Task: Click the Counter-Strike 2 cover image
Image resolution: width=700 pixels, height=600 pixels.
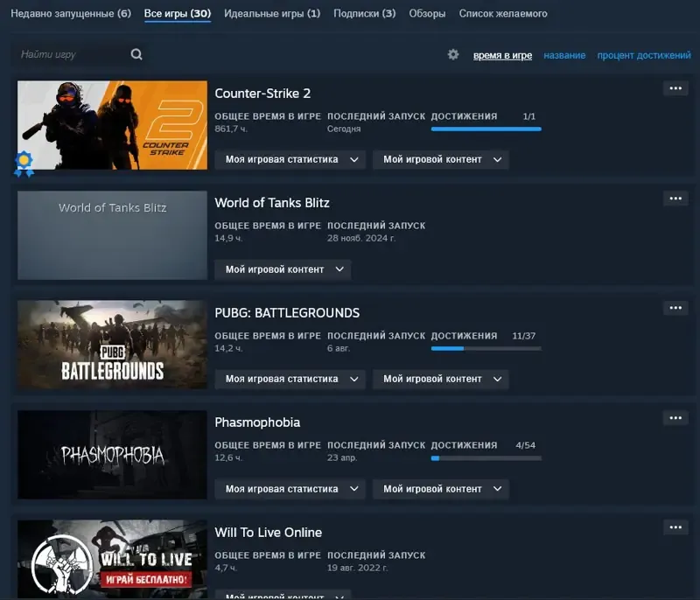Action: pos(113,125)
